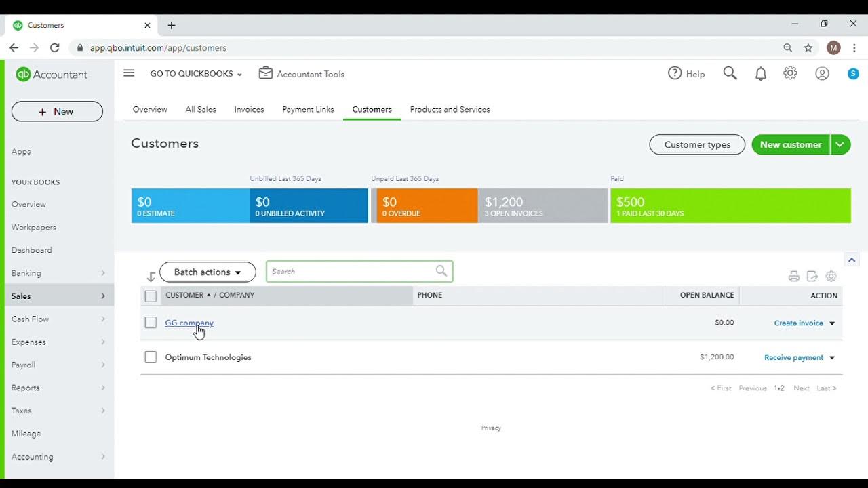868x488 pixels.
Task: Switch to All Sales tab
Action: point(201,109)
